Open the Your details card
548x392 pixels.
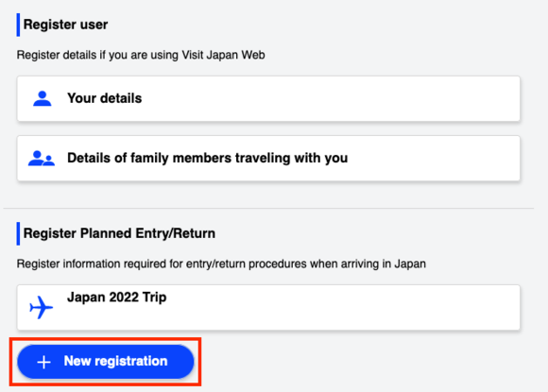268,98
